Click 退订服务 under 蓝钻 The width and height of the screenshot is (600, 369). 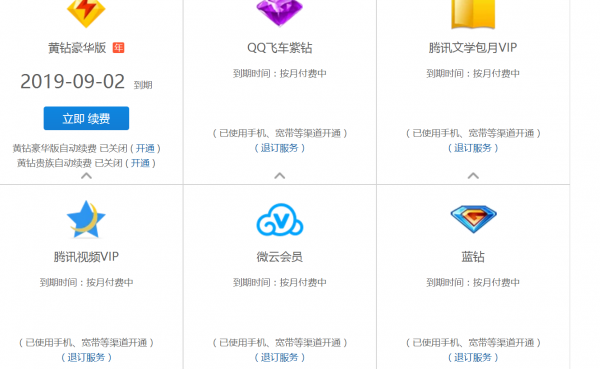[x=473, y=358]
